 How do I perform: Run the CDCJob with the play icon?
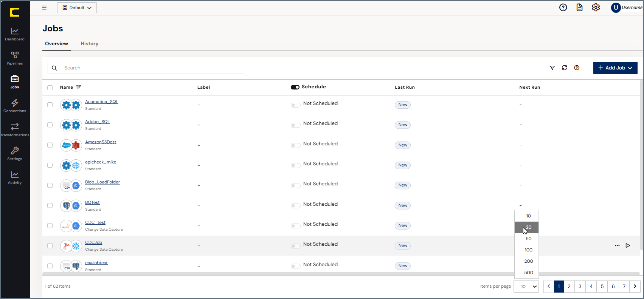point(628,245)
